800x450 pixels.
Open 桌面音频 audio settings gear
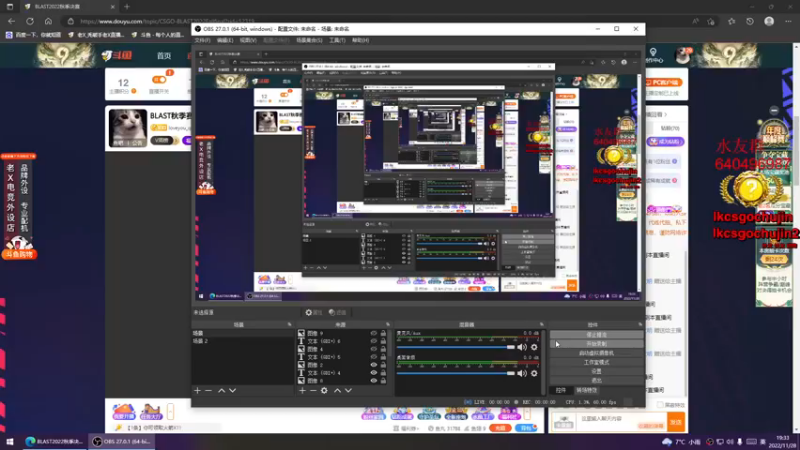(x=534, y=373)
